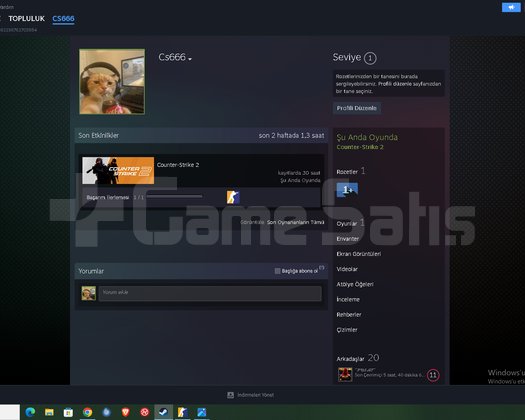Click 'son 2 haftada 1,3 saat' text
Image resolution: width=525 pixels, height=420 pixels.
point(291,135)
